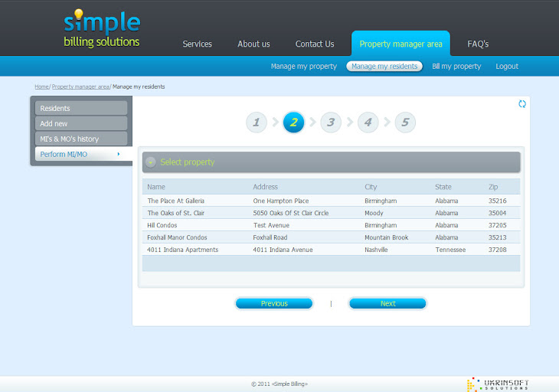Jump to wizard step 3
This screenshot has height=392, width=559.
(331, 122)
